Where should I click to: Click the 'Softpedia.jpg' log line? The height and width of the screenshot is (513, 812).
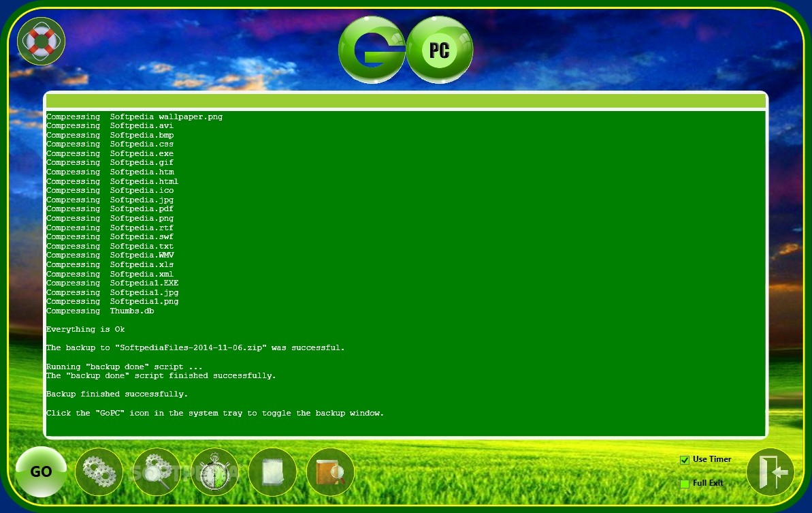(x=110, y=200)
